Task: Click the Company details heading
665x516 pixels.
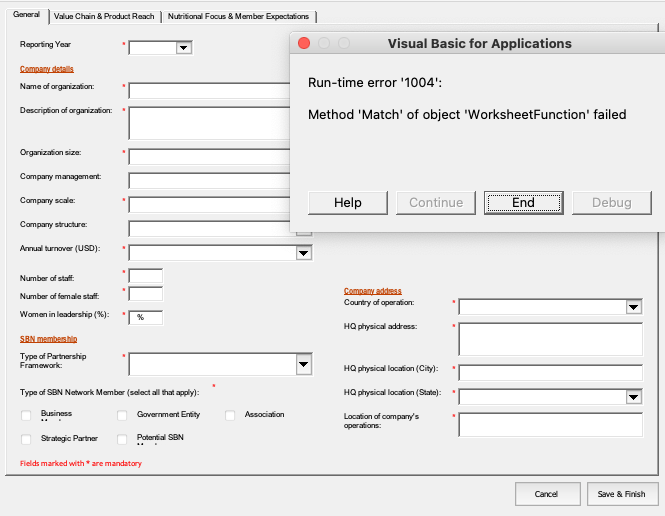Action: pyautogui.click(x=47, y=69)
